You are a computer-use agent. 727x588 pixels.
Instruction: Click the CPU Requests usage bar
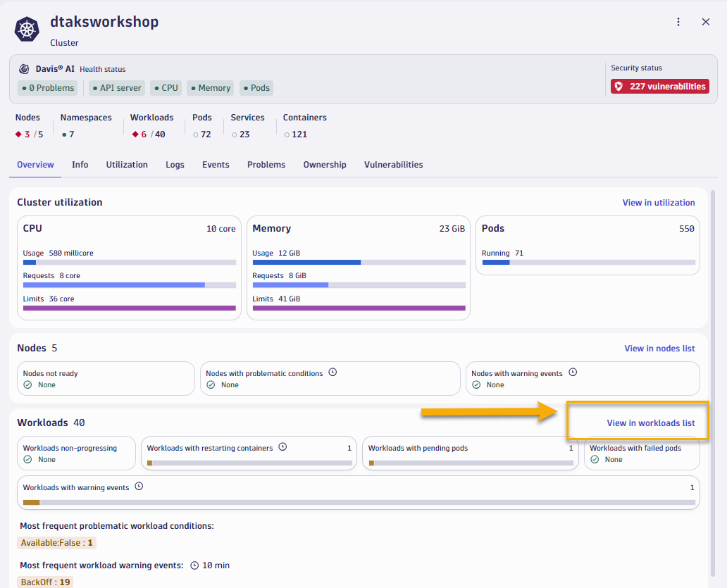(129, 285)
